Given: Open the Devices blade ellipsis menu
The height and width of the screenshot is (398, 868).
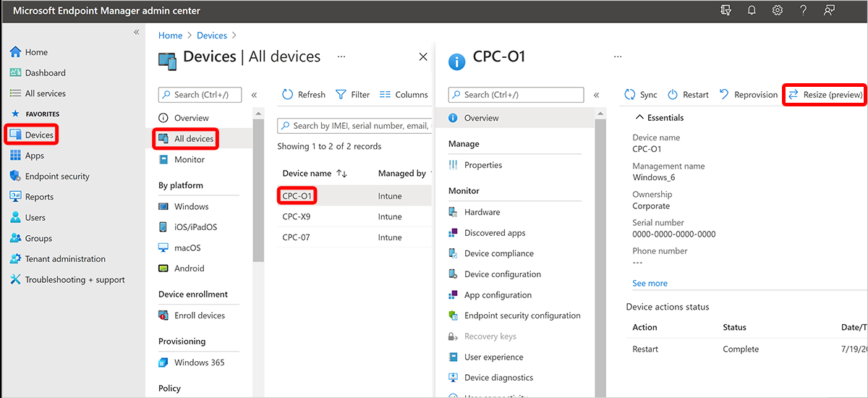Looking at the screenshot, I should (x=341, y=56).
